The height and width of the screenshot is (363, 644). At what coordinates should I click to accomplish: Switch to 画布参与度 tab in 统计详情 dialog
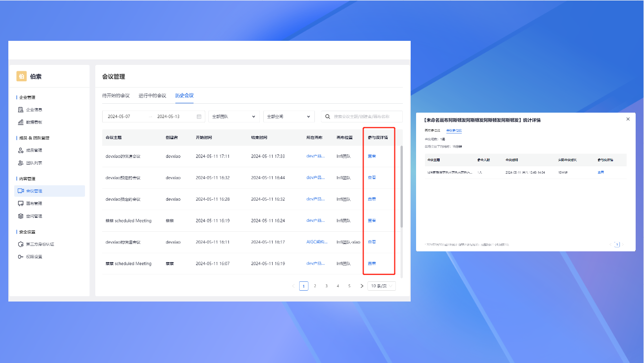tap(432, 130)
